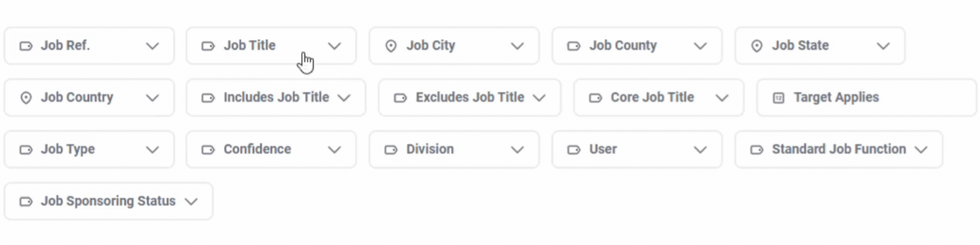Open the Job County filter dropdown
Viewport: 980px width, 245px height.
(637, 46)
